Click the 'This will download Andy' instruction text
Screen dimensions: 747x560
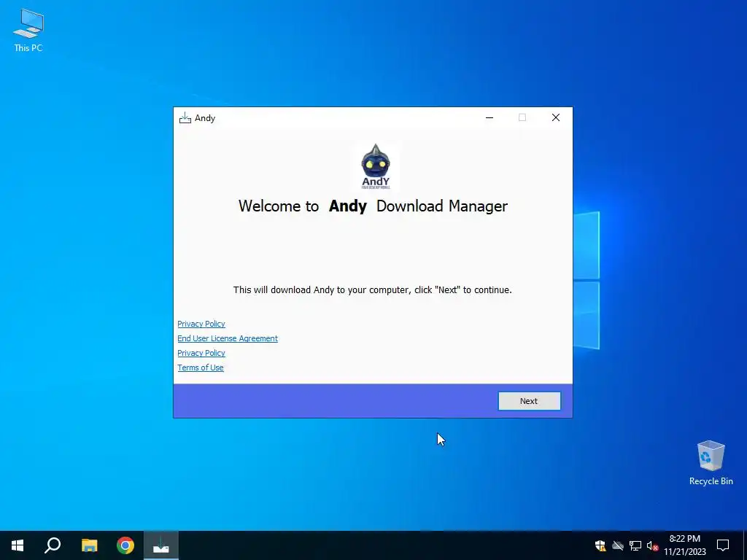(x=373, y=290)
